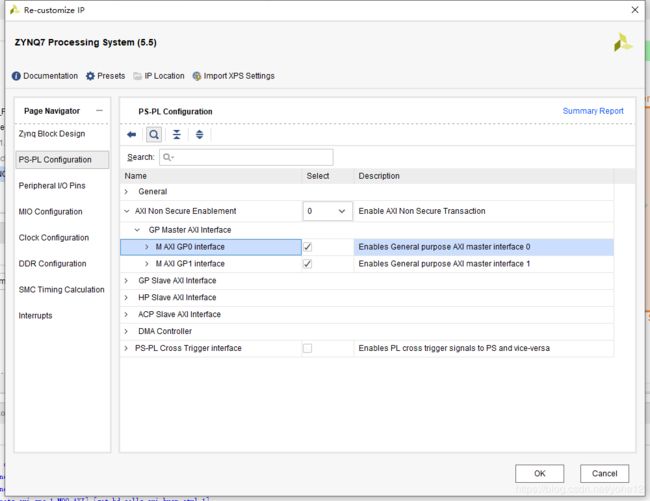Expand the ACP Slave AXI Interface row
The width and height of the screenshot is (650, 501).
126,315
